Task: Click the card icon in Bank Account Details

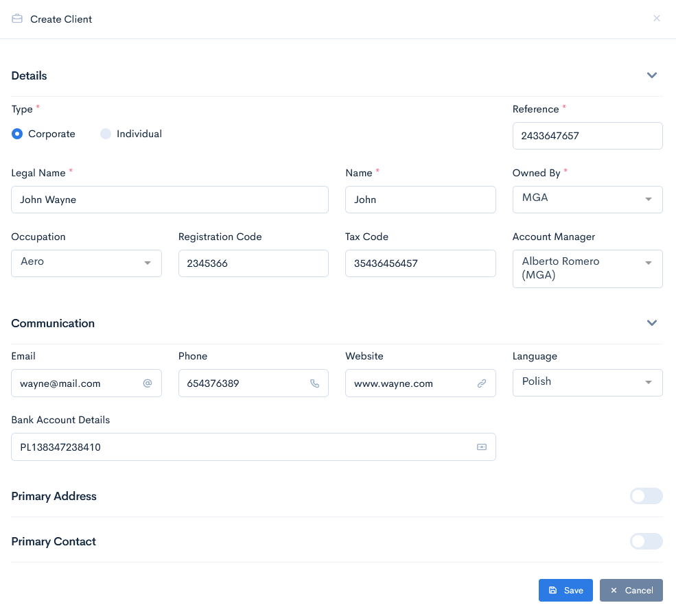Action: (x=482, y=447)
